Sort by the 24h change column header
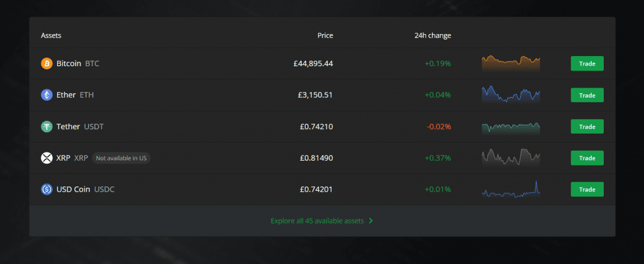Image resolution: width=644 pixels, height=264 pixels. [433, 35]
